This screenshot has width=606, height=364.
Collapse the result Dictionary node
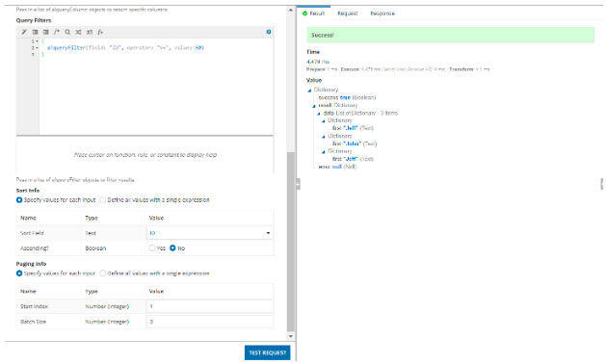(314, 106)
